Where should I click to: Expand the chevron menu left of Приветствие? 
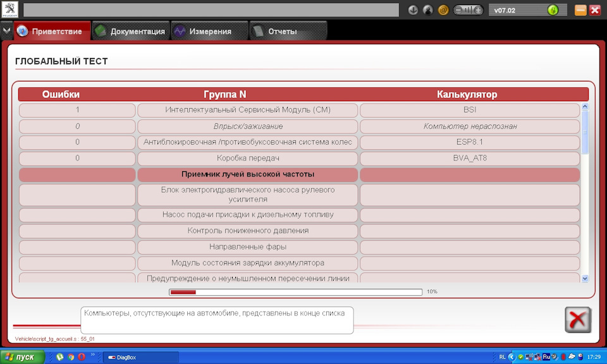tap(6, 30)
